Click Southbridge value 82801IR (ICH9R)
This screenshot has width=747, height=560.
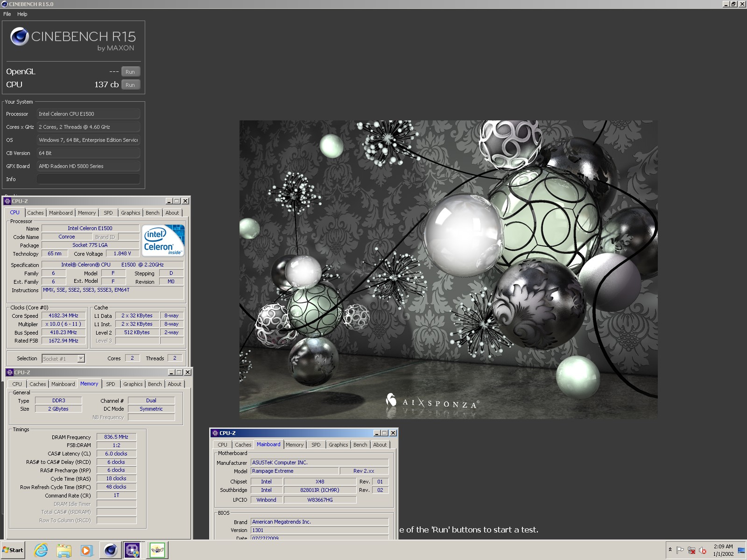coord(320,490)
